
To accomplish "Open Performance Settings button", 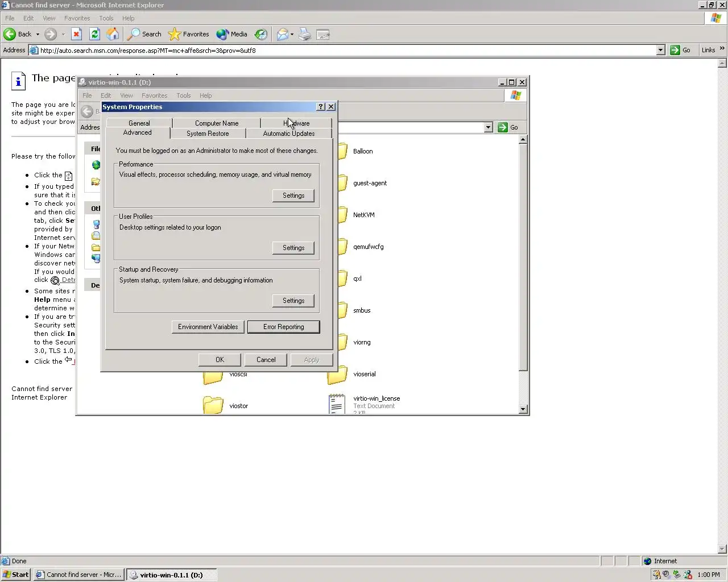I will tap(293, 196).
